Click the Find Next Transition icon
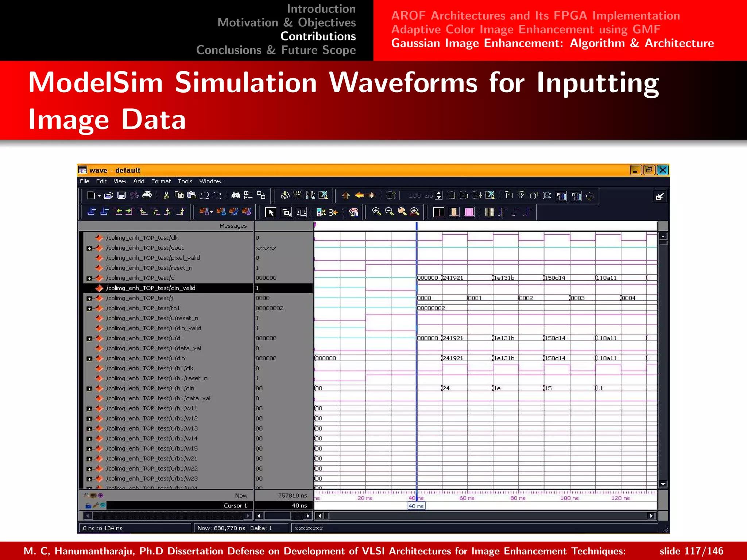Image resolution: width=747 pixels, height=560 pixels. point(130,212)
